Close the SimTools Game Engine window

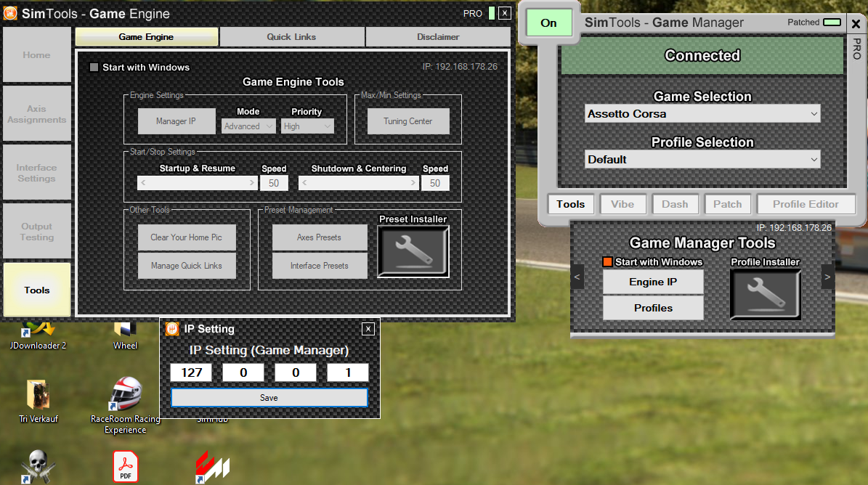pos(505,13)
